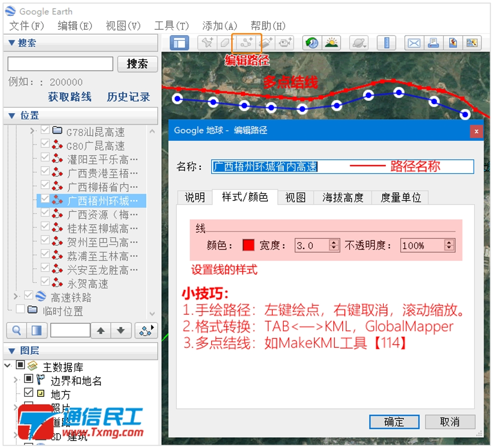Click the flag icon of 边界和地名

coord(40,380)
